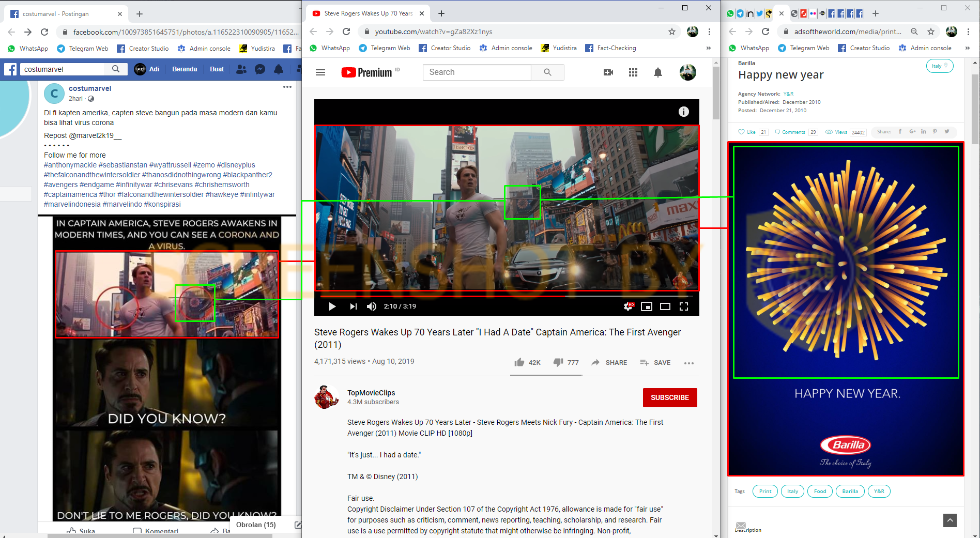Open TopMovieClips channel avatar
The width and height of the screenshot is (980, 538).
(x=326, y=397)
